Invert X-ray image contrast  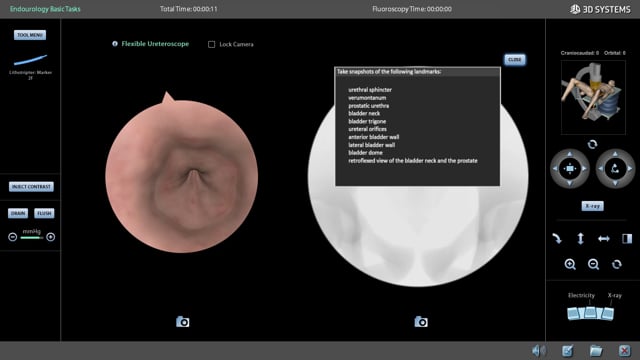[627, 238]
